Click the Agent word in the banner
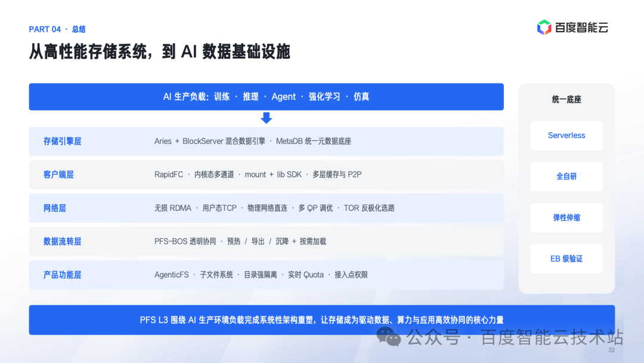 [x=283, y=97]
